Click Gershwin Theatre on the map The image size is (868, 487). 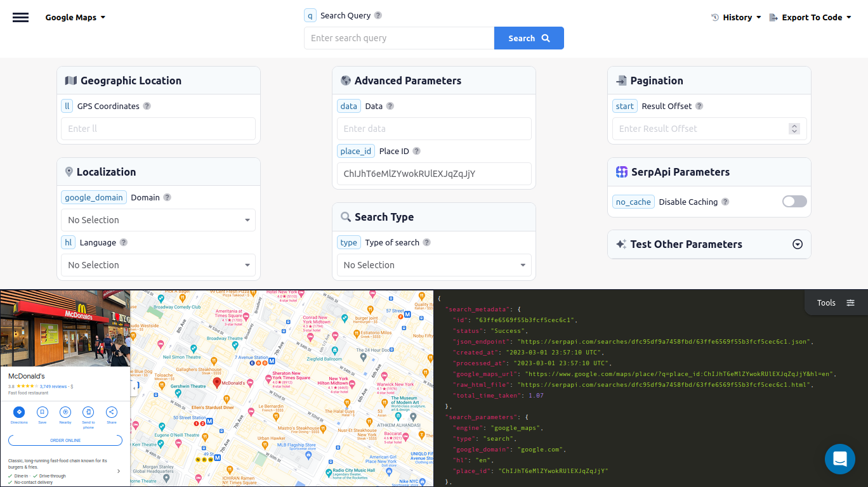point(188,386)
